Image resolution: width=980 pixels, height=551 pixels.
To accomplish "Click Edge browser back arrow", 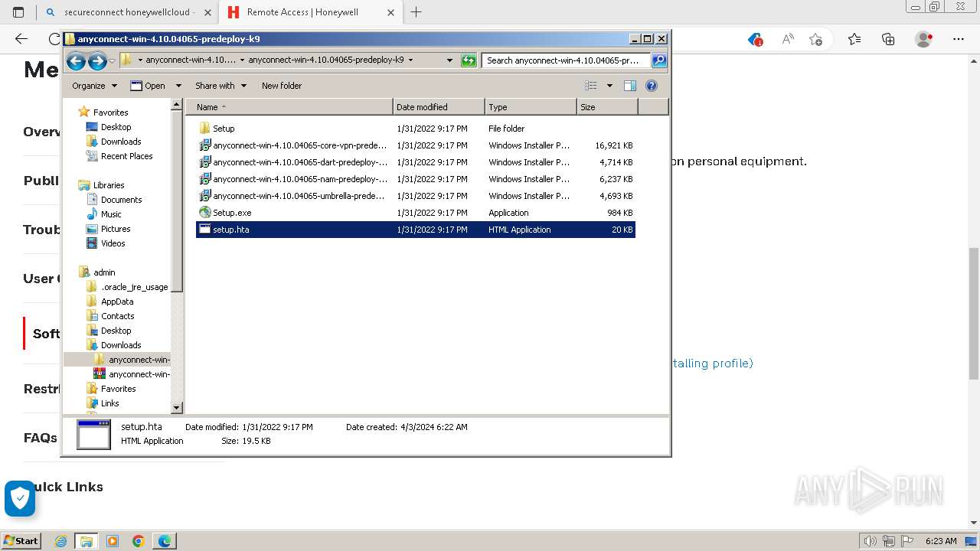I will (21, 39).
